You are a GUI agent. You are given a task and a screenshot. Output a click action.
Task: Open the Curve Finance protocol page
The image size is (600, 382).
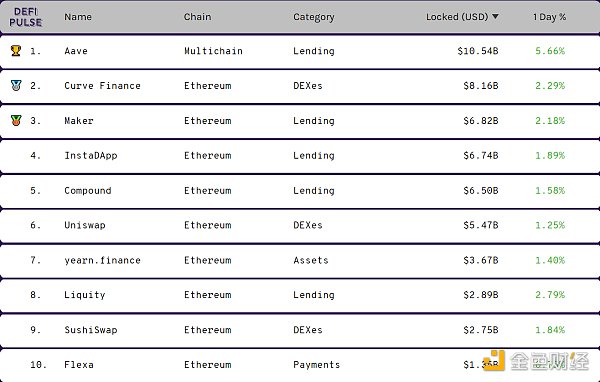[x=102, y=86]
